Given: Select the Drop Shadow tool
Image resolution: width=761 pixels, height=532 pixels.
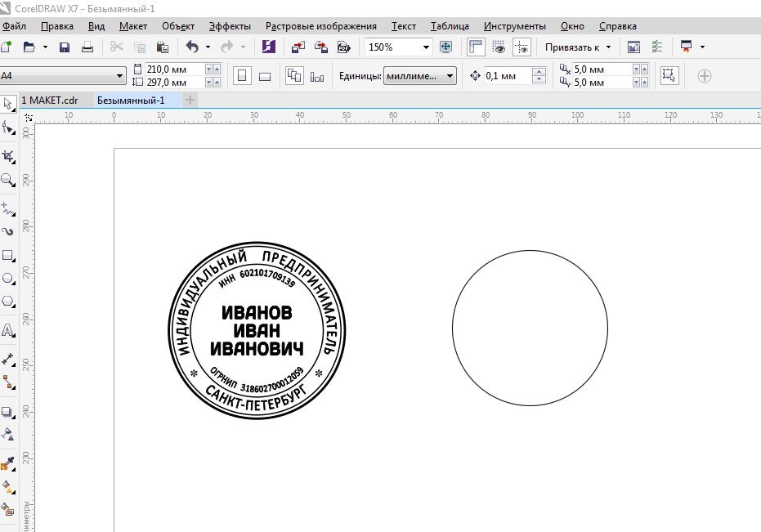Looking at the screenshot, I should [x=8, y=412].
